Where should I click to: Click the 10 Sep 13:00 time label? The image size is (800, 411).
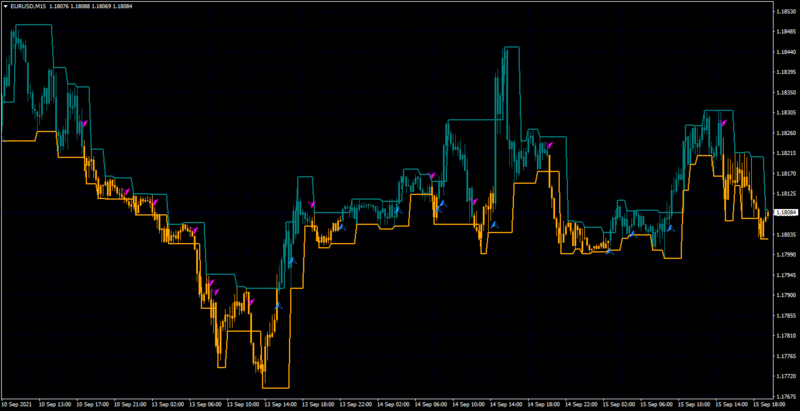point(56,404)
